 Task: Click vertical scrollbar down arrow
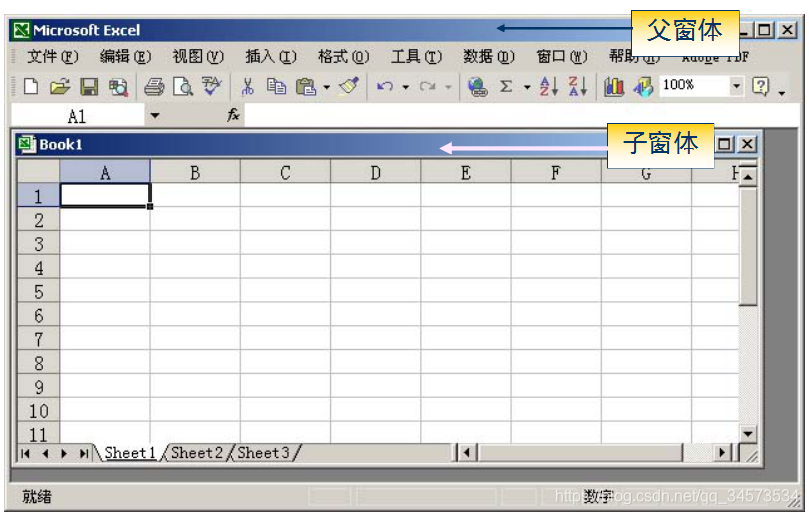[x=748, y=433]
